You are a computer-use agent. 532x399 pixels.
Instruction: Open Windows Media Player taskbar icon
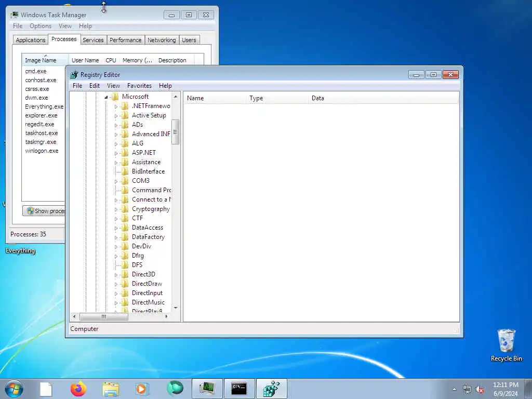(x=142, y=389)
